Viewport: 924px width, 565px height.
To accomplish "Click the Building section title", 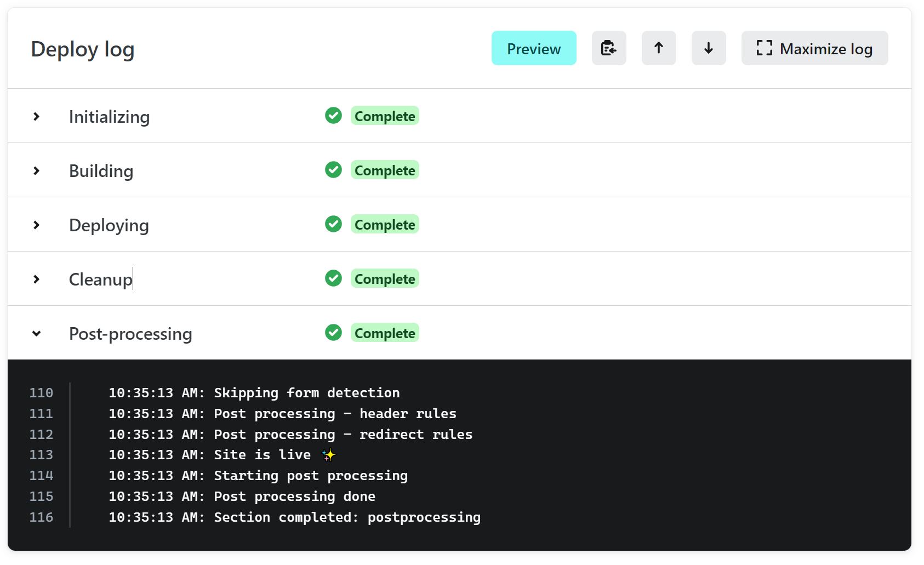I will point(101,171).
